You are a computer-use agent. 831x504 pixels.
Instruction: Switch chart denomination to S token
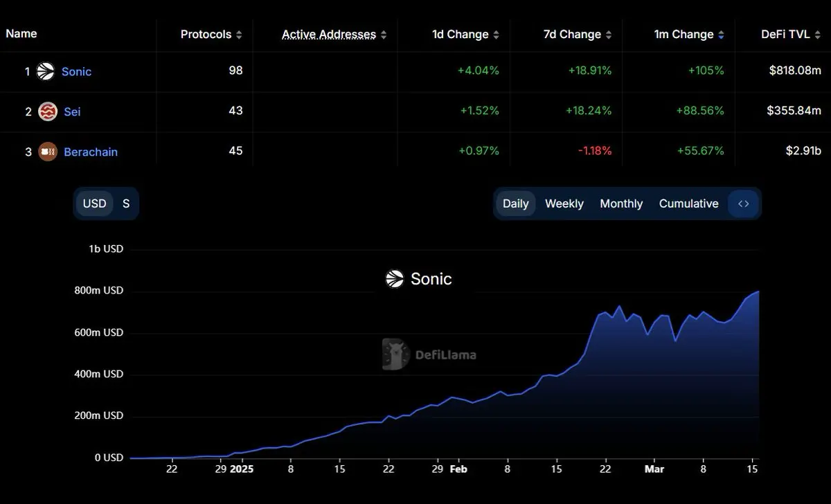pyautogui.click(x=126, y=204)
